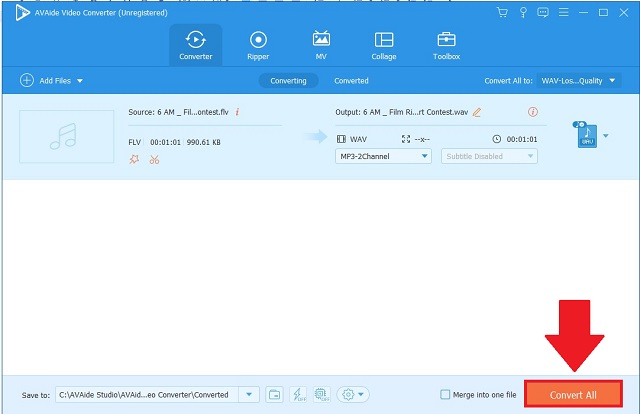Viewport: 640px width, 414px height.
Task: Click source text '6 AM _ Fil...ontest.flv'
Action: [193, 112]
